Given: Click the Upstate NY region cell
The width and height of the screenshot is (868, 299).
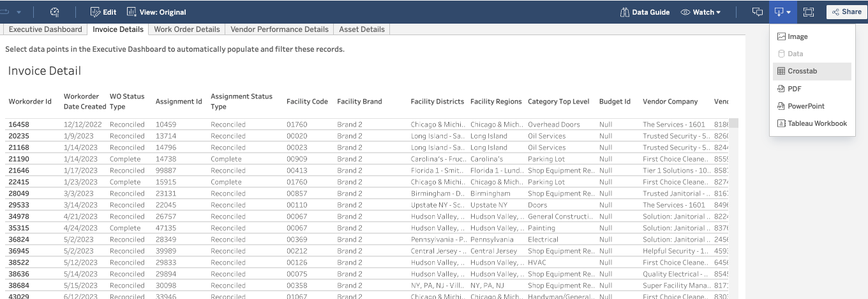Looking at the screenshot, I should [489, 205].
